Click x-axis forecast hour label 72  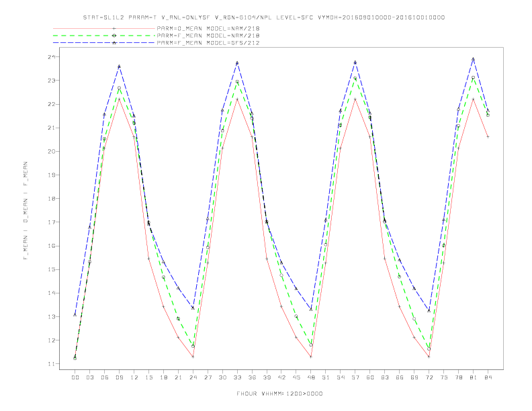point(429,377)
